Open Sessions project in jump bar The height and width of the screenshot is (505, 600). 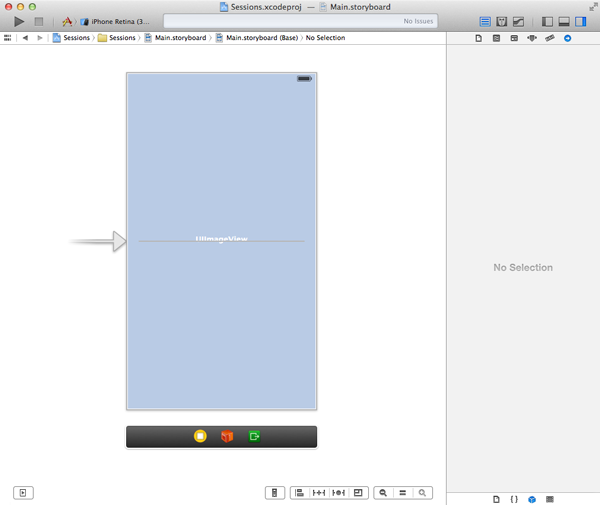click(x=71, y=38)
